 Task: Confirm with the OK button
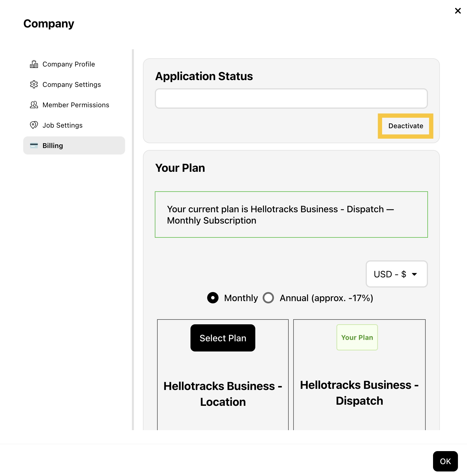coord(445,461)
